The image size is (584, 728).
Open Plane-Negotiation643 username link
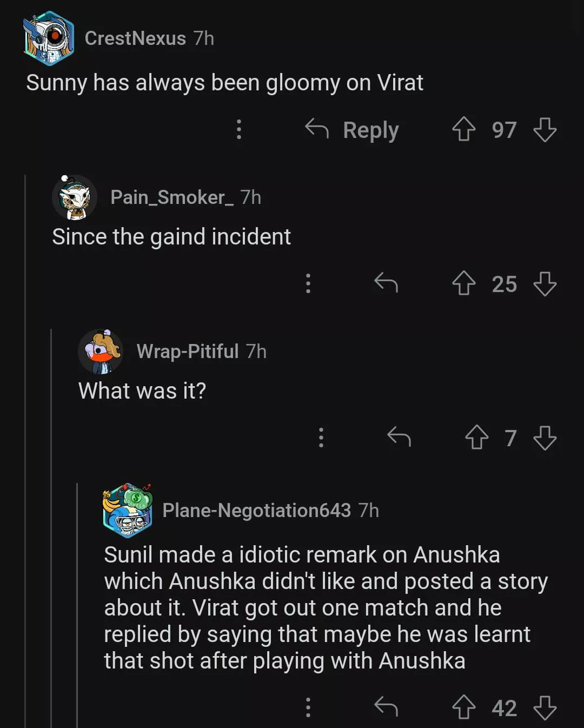[256, 510]
